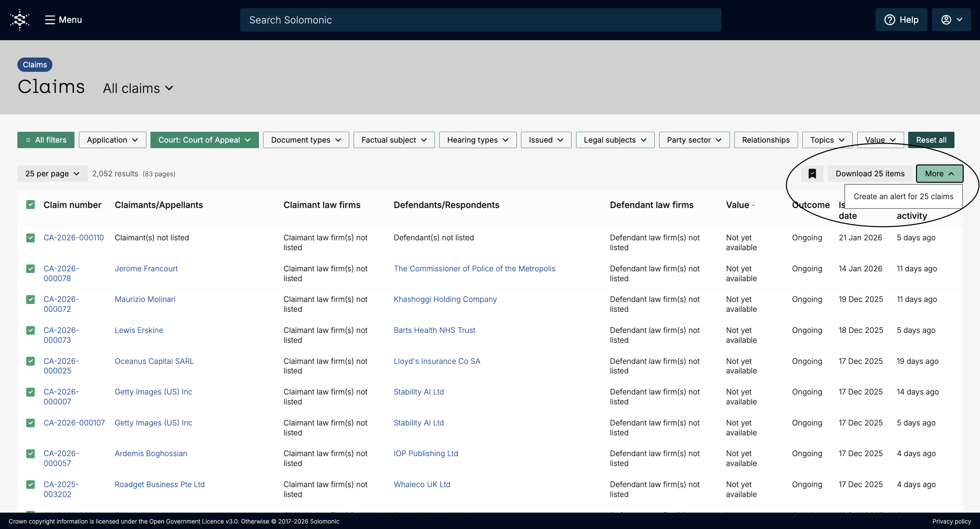Open the hamburger Menu
980x529 pixels.
[x=63, y=20]
